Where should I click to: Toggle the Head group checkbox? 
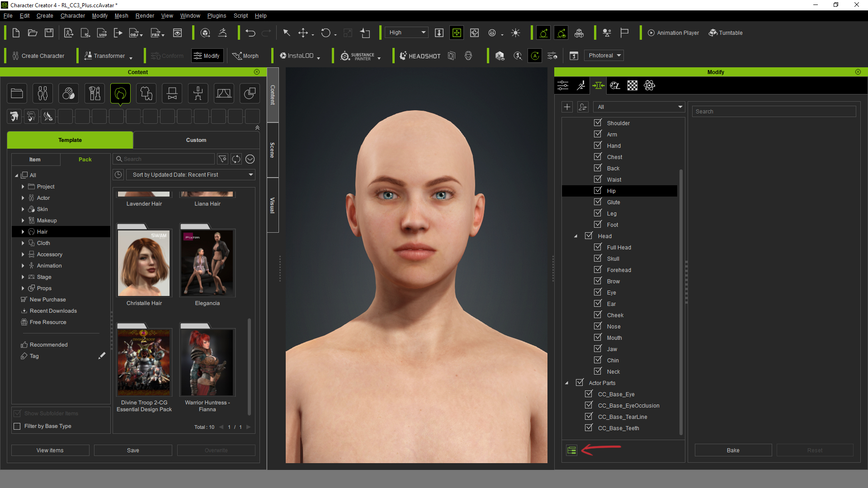click(x=589, y=235)
